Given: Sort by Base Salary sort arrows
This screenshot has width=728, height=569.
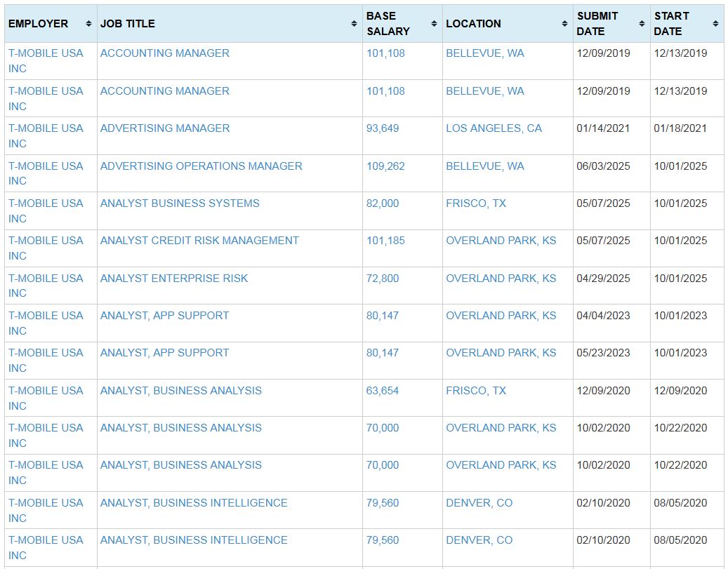Looking at the screenshot, I should [434, 24].
